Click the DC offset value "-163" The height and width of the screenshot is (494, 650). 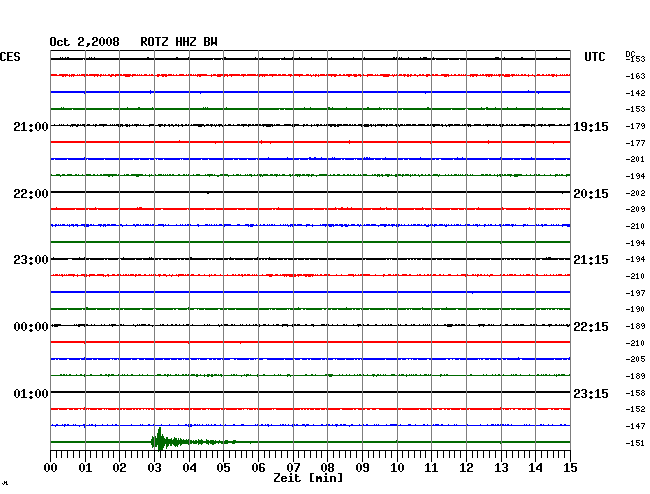[x=635, y=76]
